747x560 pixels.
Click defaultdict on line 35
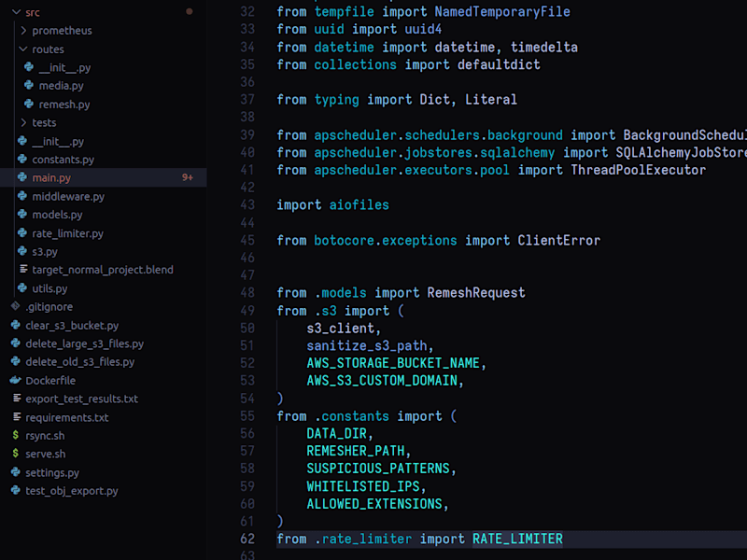[499, 64]
